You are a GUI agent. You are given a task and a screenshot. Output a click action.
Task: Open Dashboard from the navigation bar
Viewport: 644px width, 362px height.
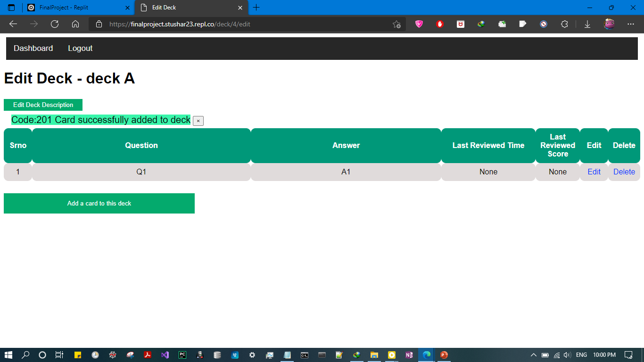coord(33,48)
